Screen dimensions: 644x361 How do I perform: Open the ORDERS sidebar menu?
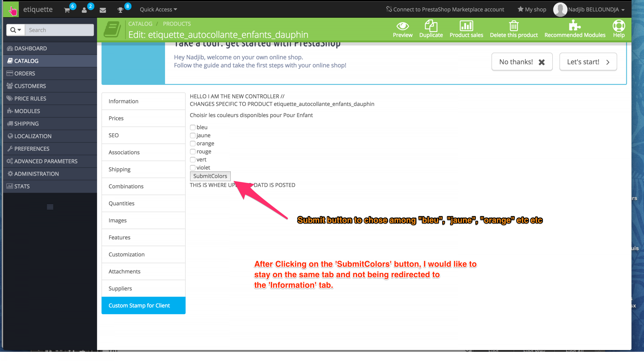pos(25,73)
